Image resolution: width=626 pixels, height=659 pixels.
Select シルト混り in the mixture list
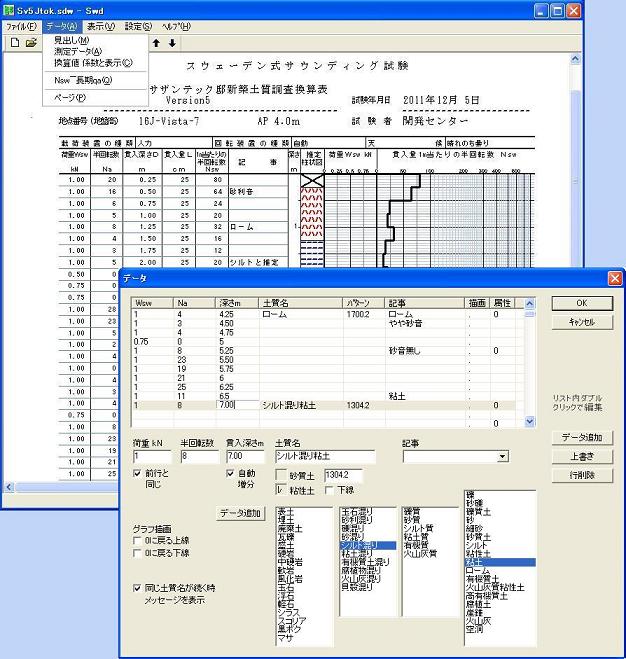[x=368, y=545]
